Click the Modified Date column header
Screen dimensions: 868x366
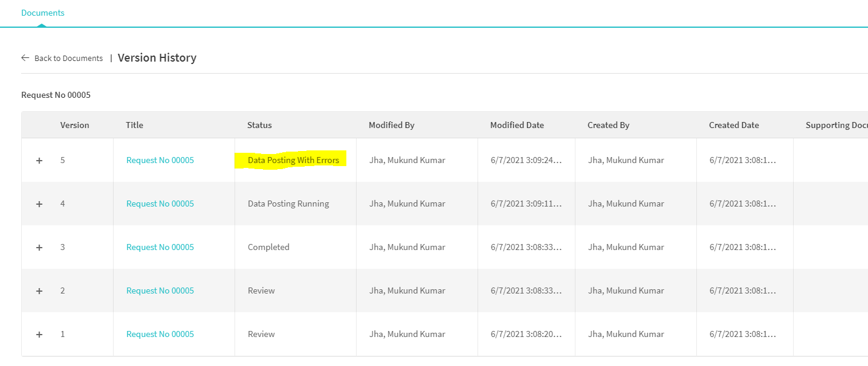point(517,126)
